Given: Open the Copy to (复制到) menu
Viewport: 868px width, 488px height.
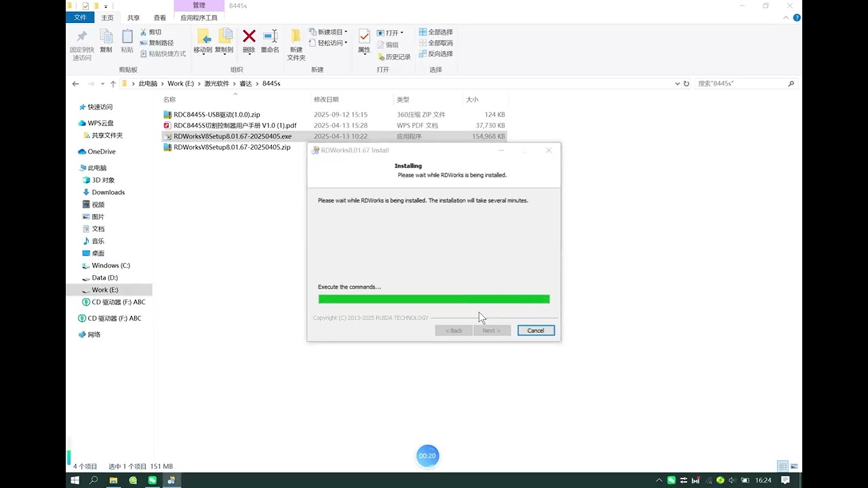Looking at the screenshot, I should pyautogui.click(x=224, y=41).
